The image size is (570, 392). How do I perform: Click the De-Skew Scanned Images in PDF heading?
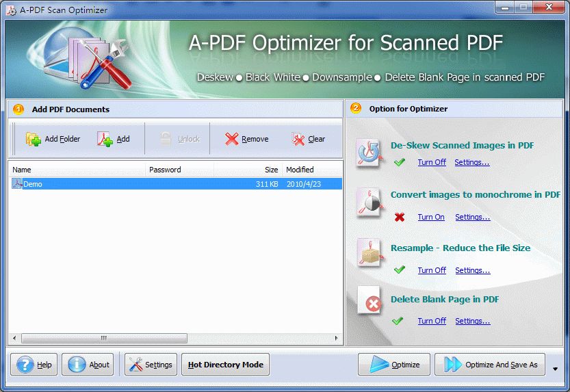(x=462, y=145)
